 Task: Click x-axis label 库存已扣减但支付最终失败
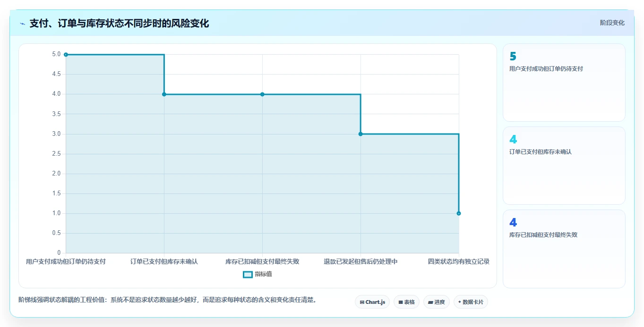262,261
